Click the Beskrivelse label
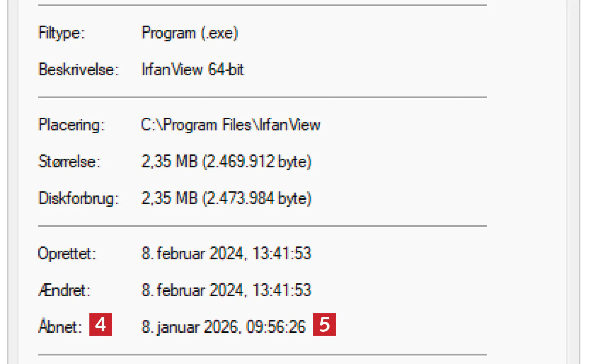This screenshot has width=598, height=364. pos(78,69)
